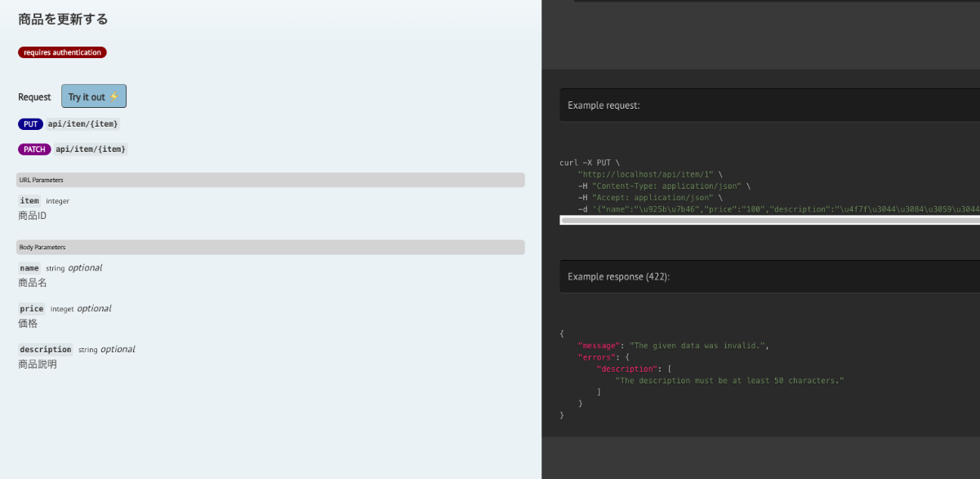Click the PATCH api/item/{item} endpoint path
980x479 pixels.
[x=92, y=150]
